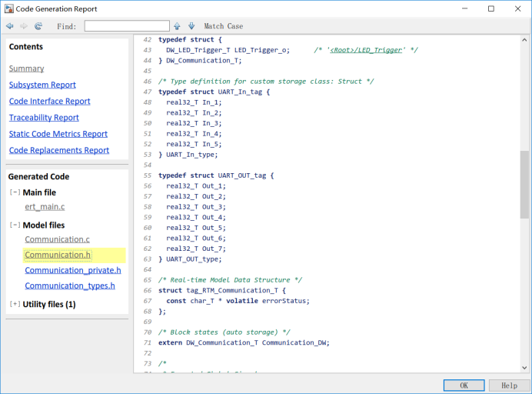The image size is (532, 394).
Task: Focus the Find text field
Action: coord(127,26)
